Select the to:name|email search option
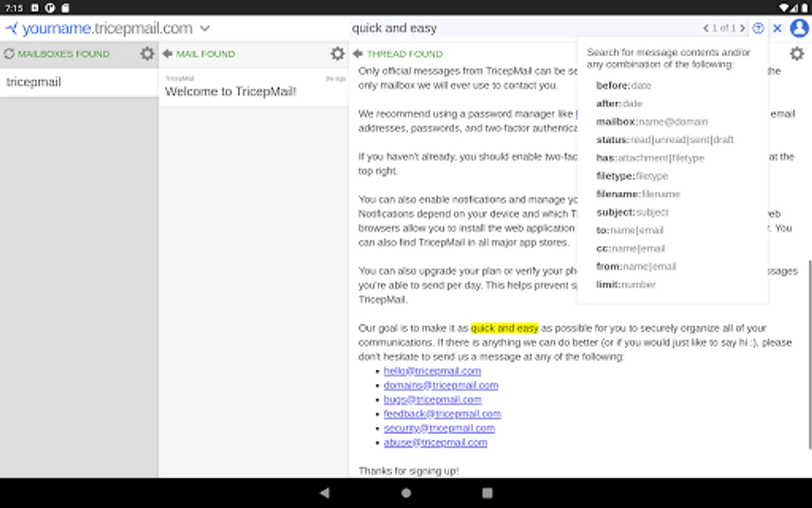812x508 pixels. [630, 230]
